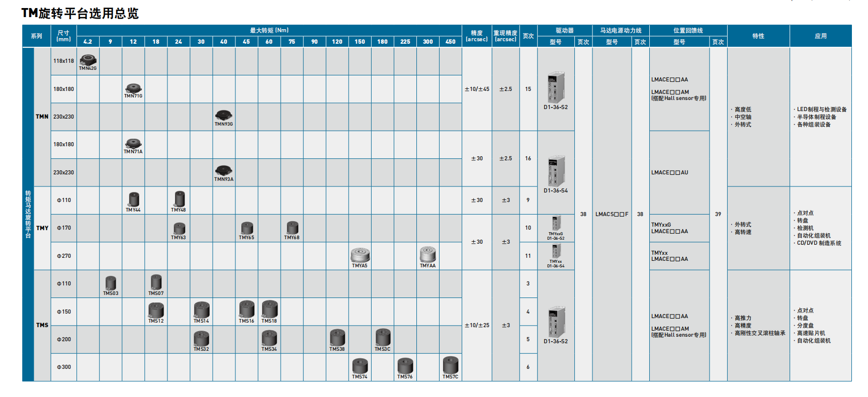Click the LMACS□□F power cable model
The image size is (868, 397).
(612, 214)
